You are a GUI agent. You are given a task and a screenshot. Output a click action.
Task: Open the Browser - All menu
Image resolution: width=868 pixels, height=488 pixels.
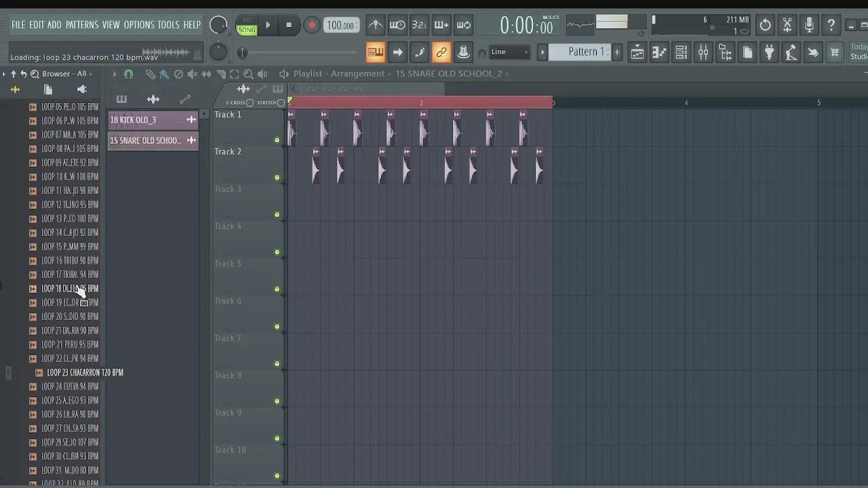click(x=64, y=74)
